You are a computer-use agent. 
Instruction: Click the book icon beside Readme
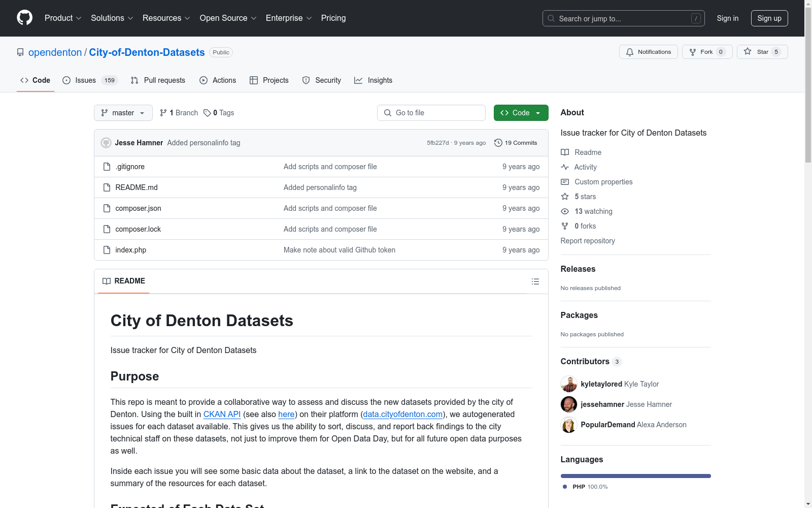pos(565,152)
